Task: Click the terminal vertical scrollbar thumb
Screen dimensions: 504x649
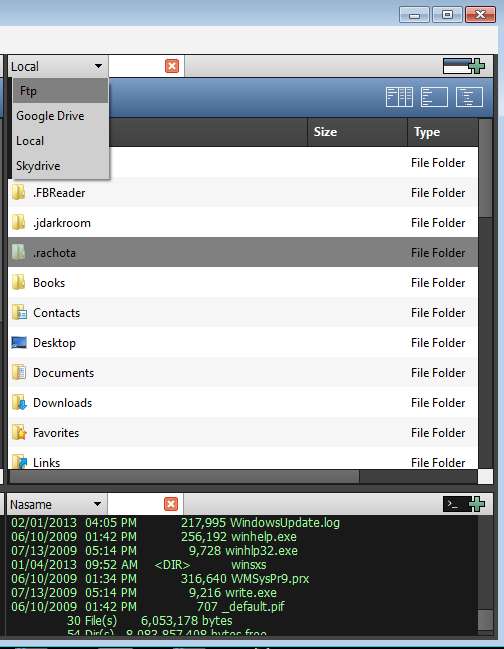Action: [x=485, y=620]
